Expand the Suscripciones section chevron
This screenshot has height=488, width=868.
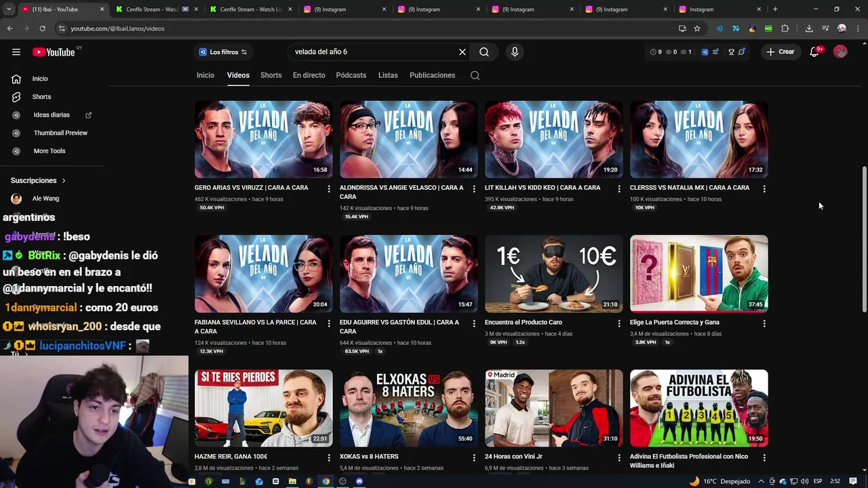(64, 181)
